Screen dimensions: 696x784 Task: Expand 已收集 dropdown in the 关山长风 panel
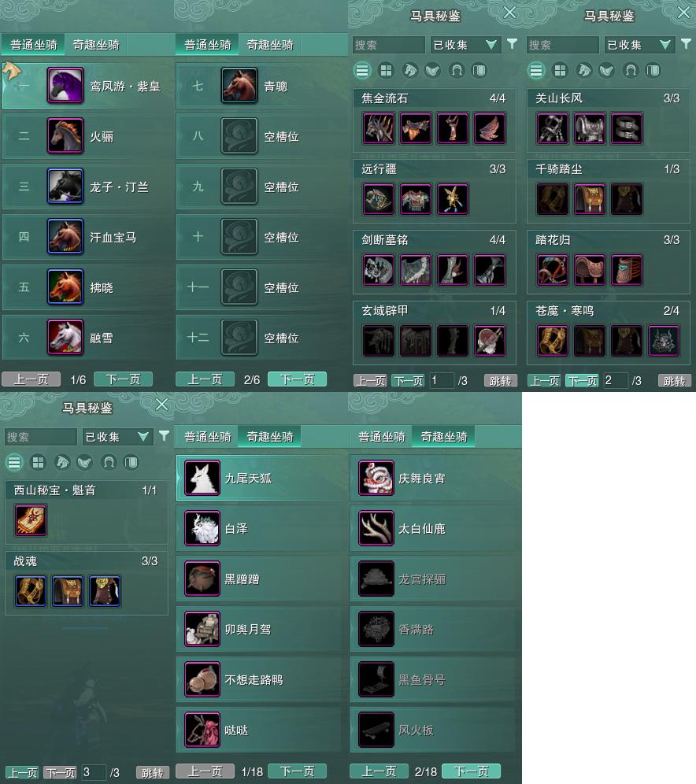639,45
